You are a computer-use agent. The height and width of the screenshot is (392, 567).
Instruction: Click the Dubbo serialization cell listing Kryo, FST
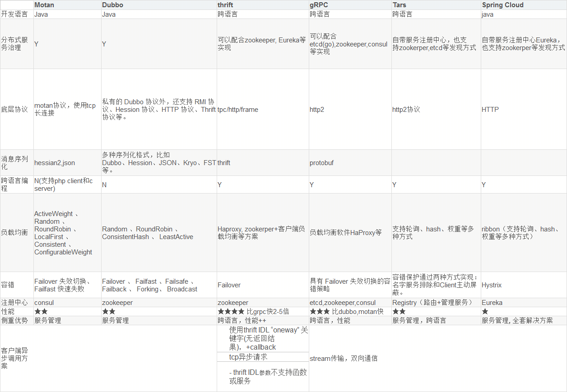tap(159, 163)
